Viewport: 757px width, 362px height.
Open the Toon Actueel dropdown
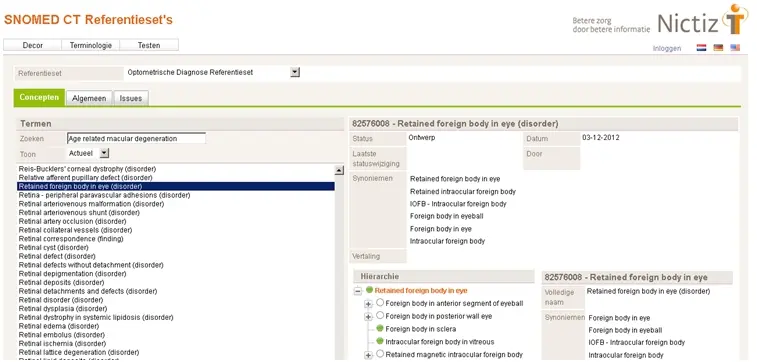click(104, 153)
